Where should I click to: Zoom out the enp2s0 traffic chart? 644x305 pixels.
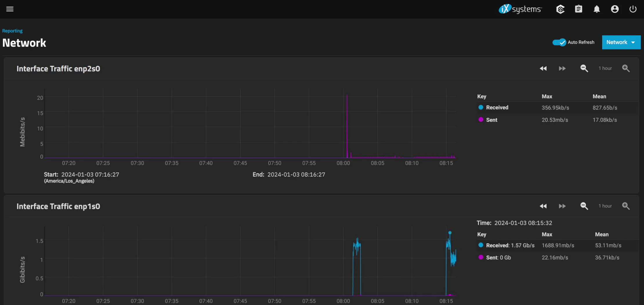point(584,68)
